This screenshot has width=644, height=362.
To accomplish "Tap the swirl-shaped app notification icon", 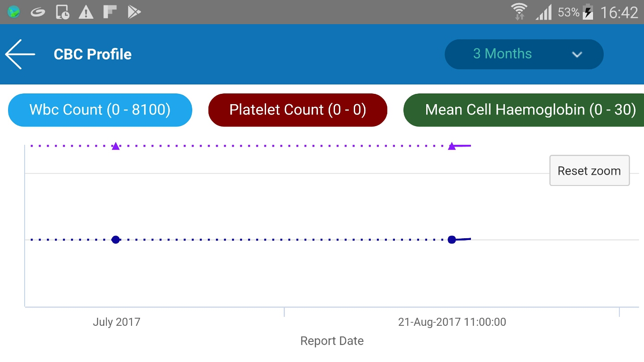I will [x=38, y=12].
